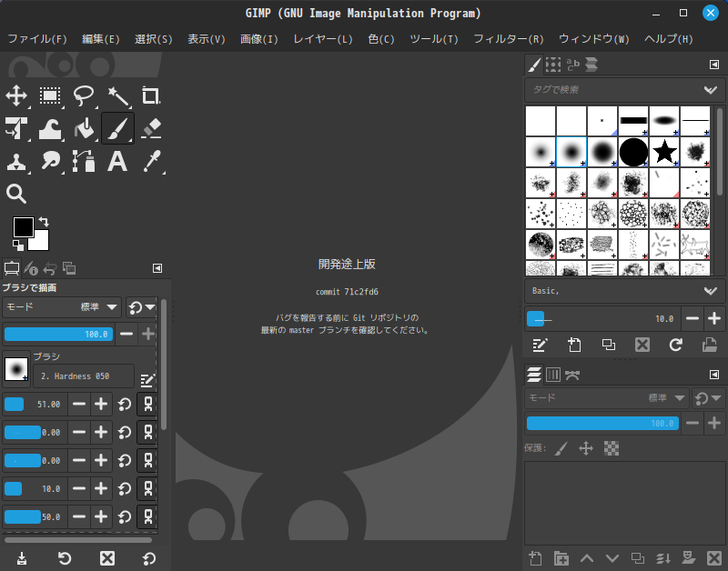Image resolution: width=728 pixels, height=571 pixels.
Task: Select the Clone stamp tool
Action: pyautogui.click(x=16, y=162)
